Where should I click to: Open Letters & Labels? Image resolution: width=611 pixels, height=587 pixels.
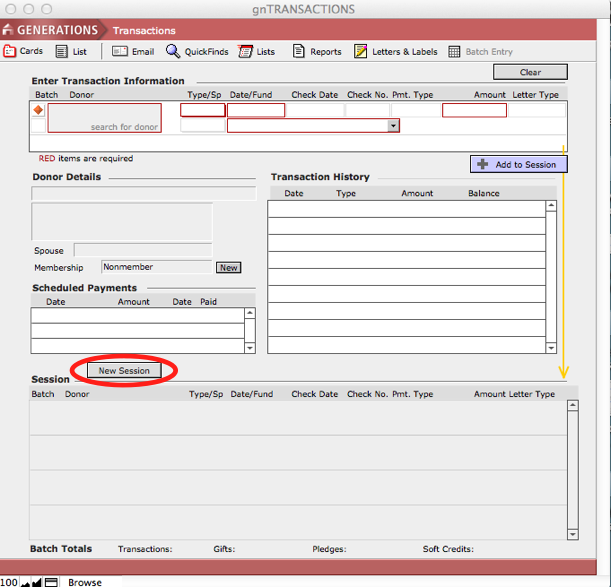[x=396, y=51]
